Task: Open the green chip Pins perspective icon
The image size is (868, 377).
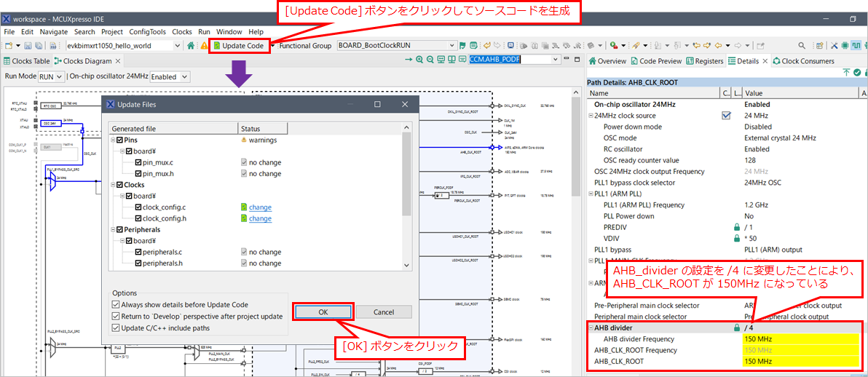Action: click(x=845, y=45)
